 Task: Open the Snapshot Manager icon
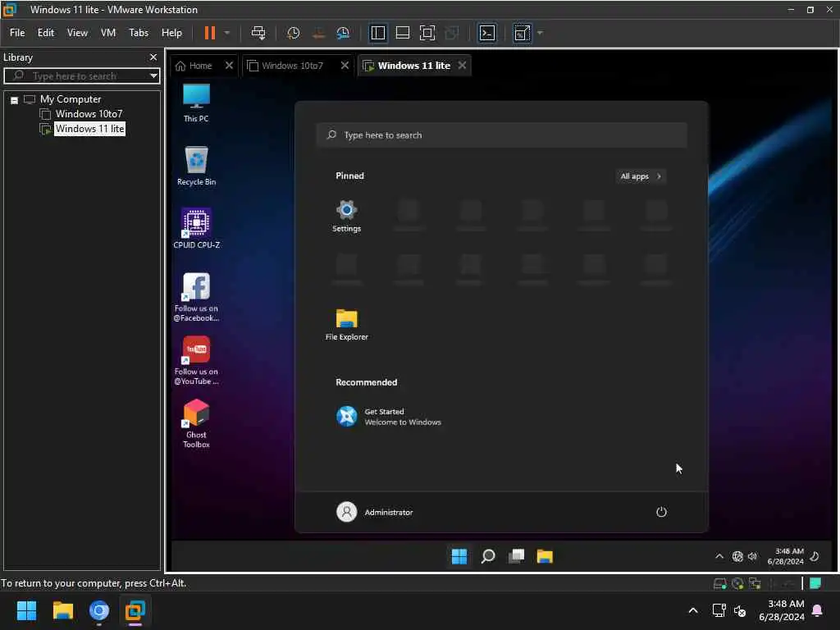pos(343,33)
